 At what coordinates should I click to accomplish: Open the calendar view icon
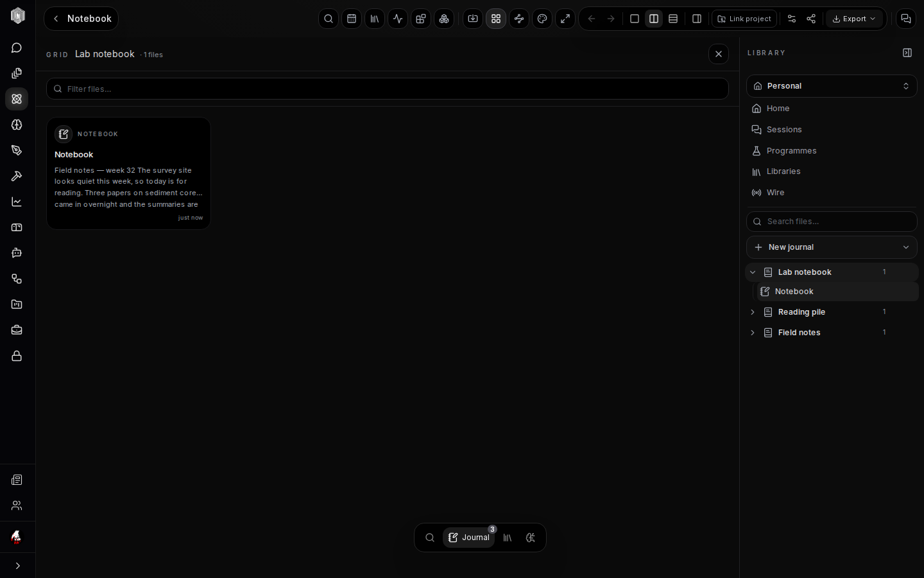tap(352, 19)
